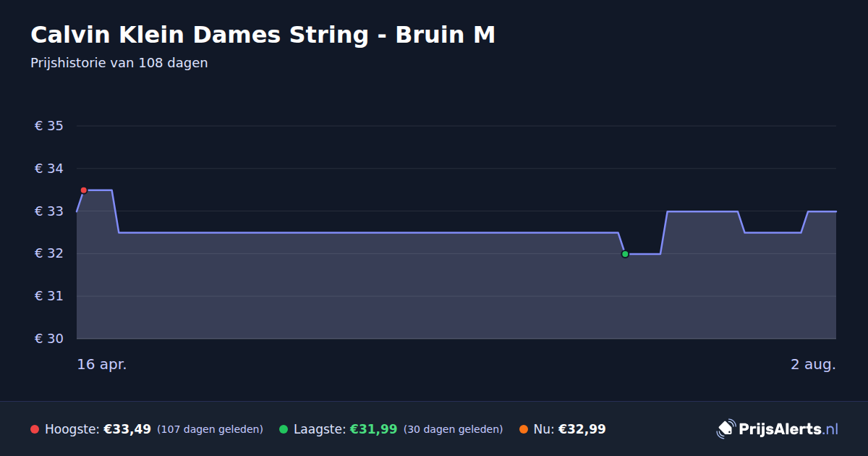Click the orange Nu legend dot
The width and height of the screenshot is (868, 456).
[524, 429]
